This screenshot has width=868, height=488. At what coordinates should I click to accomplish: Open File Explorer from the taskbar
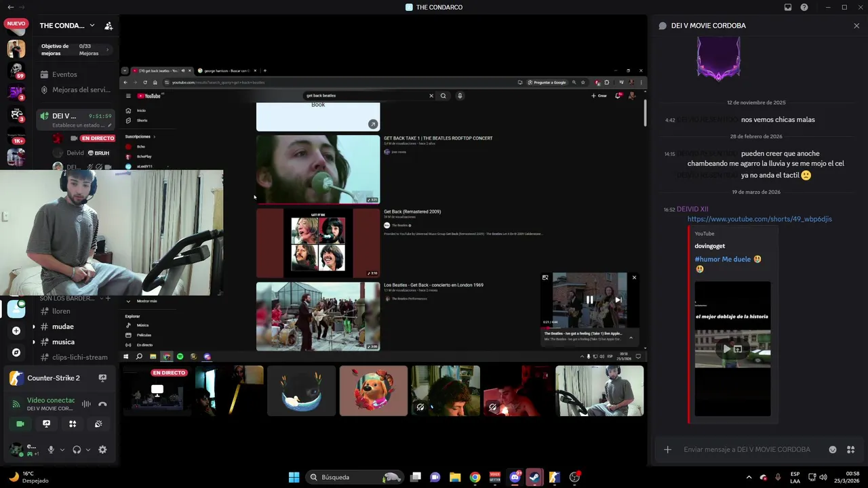point(455,477)
